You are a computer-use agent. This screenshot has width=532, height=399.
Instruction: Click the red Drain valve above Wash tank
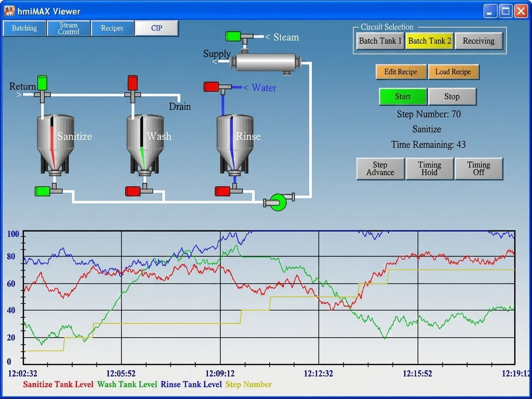point(132,83)
